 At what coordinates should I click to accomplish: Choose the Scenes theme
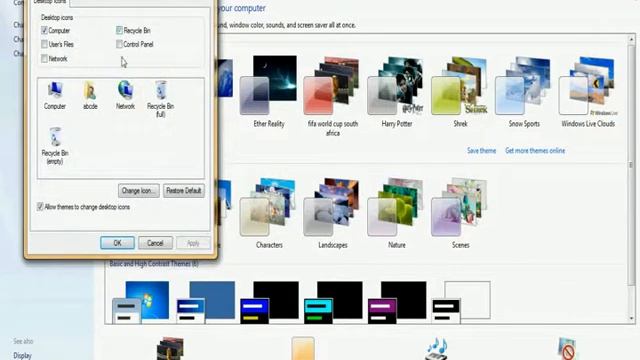(460, 213)
